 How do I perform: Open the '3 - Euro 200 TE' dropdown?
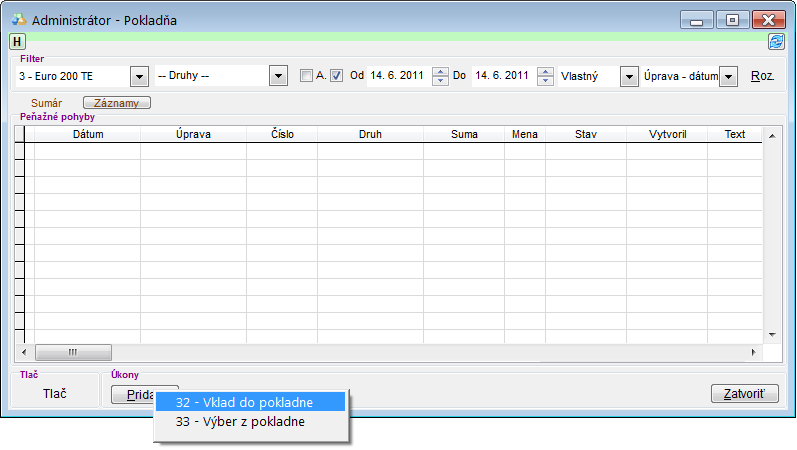point(139,76)
